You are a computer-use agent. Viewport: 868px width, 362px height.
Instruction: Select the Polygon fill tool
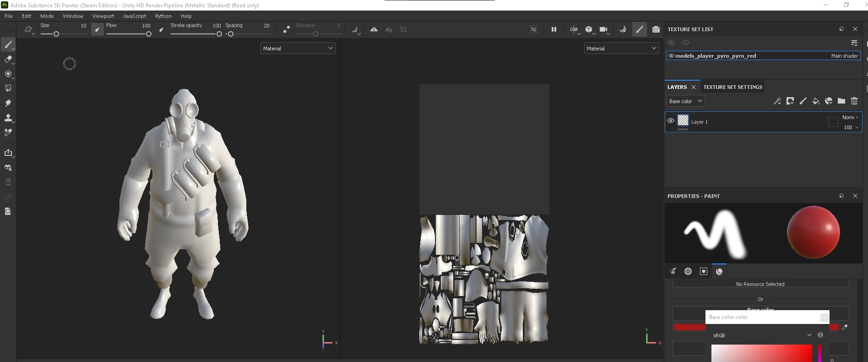tap(8, 88)
